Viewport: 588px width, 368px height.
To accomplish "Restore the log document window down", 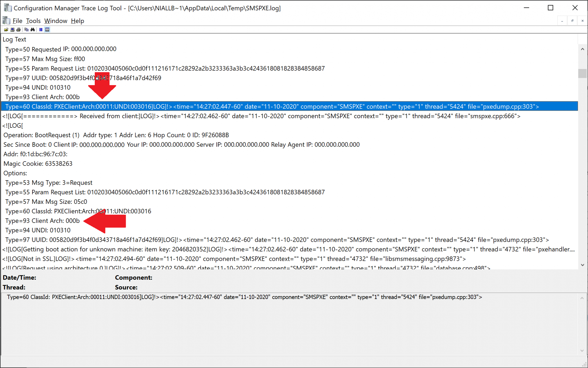I will click(x=572, y=21).
